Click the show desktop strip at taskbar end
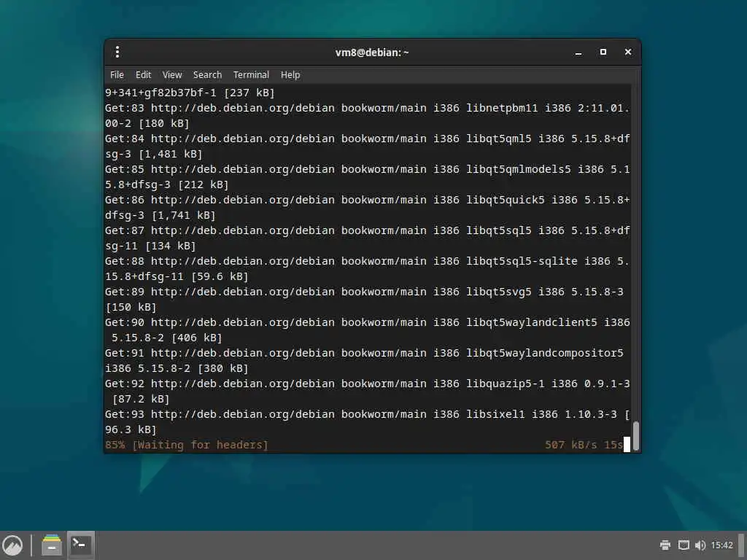 click(742, 545)
